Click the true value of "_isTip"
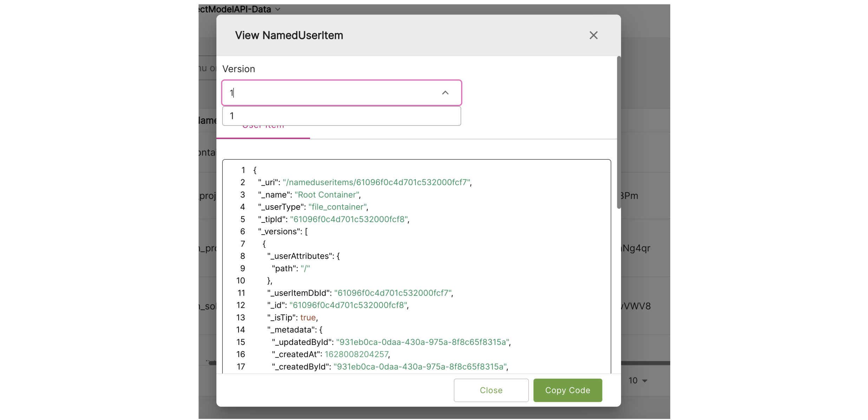Screen dimensions: 868x420 point(308,318)
